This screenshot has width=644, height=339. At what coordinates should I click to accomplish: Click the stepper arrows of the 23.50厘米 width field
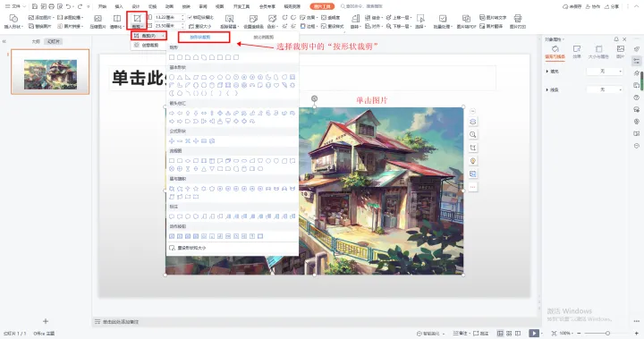182,26
